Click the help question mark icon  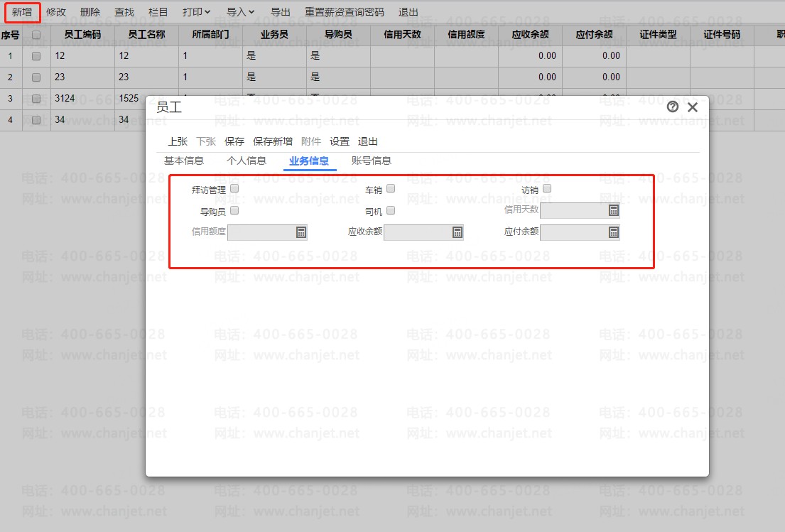(x=673, y=107)
